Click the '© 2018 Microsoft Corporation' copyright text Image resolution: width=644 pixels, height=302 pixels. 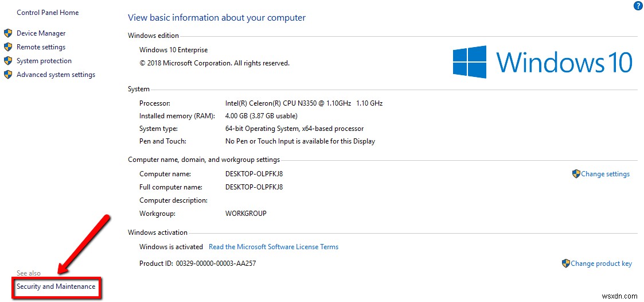214,63
